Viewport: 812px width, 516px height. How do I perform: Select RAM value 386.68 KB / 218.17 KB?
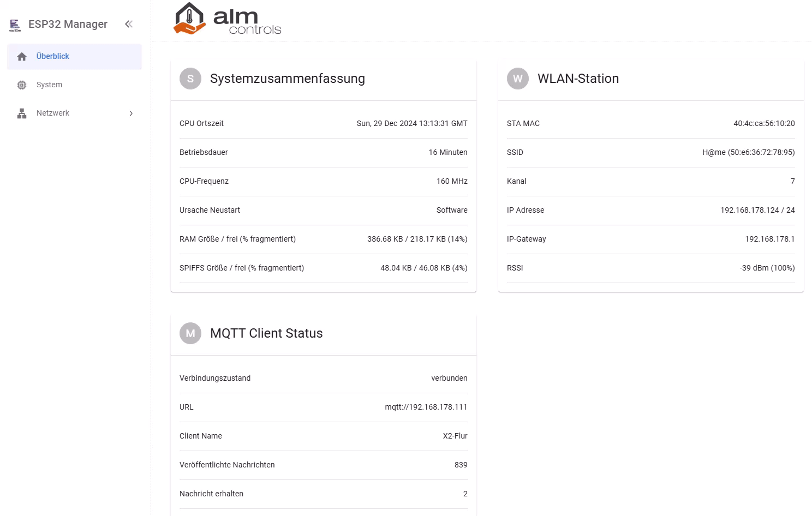click(x=417, y=239)
